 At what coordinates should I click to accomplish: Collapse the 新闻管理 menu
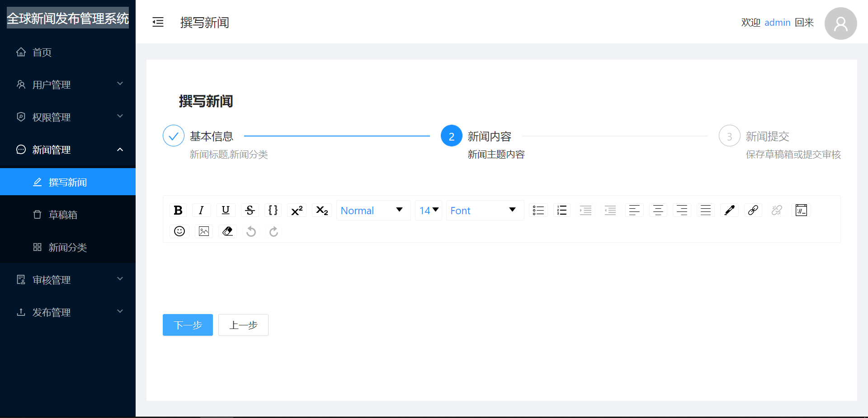pos(68,150)
